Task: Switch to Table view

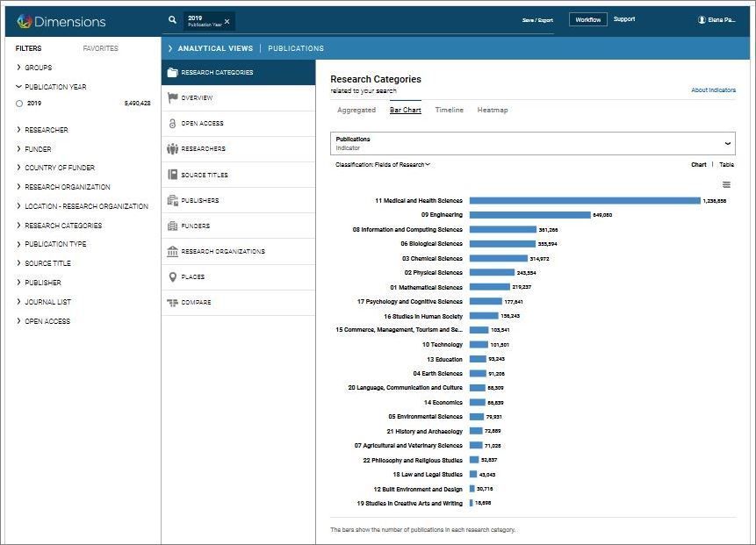Action: click(x=726, y=165)
